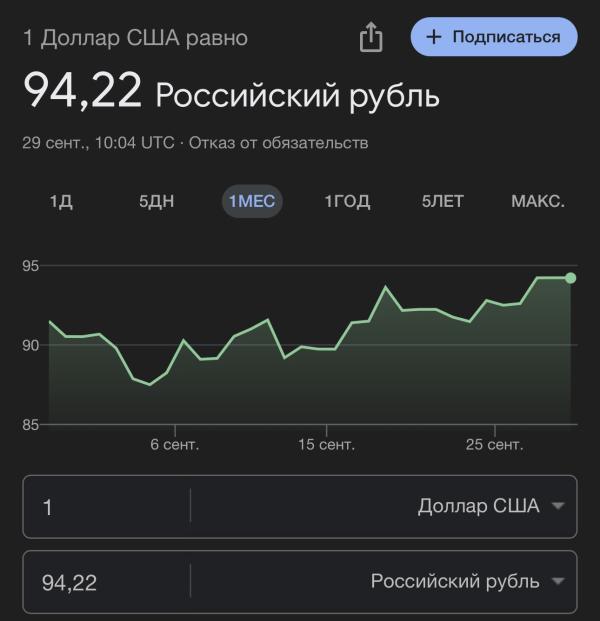Show the МАКС. chart range
The width and height of the screenshot is (600, 621).
click(538, 201)
